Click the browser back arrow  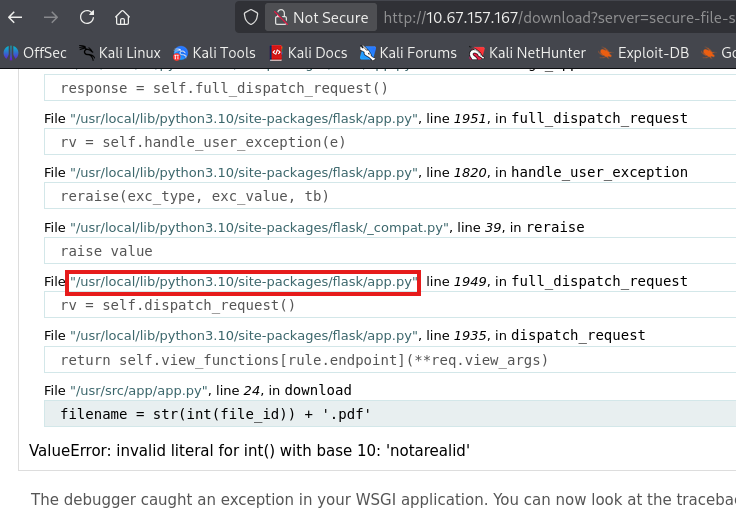[x=15, y=17]
